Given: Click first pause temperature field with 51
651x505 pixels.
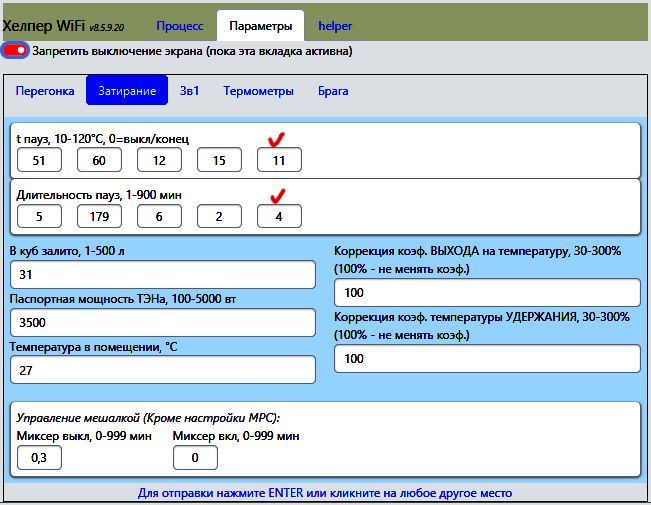Looking at the screenshot, I should [x=39, y=160].
